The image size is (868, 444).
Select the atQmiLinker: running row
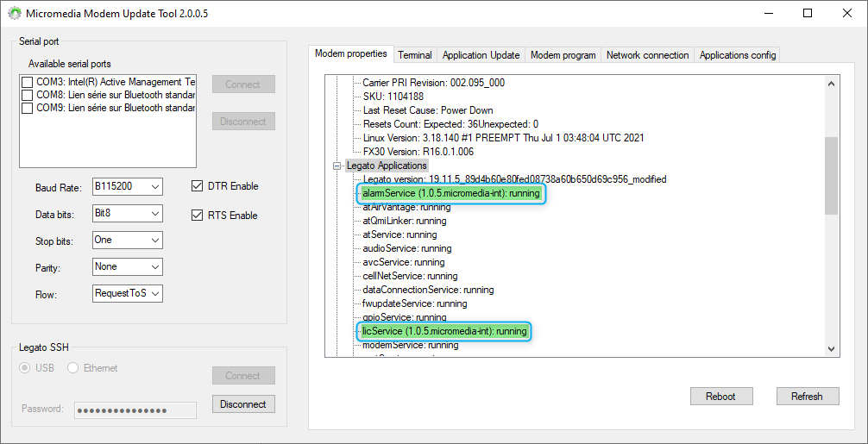(404, 221)
